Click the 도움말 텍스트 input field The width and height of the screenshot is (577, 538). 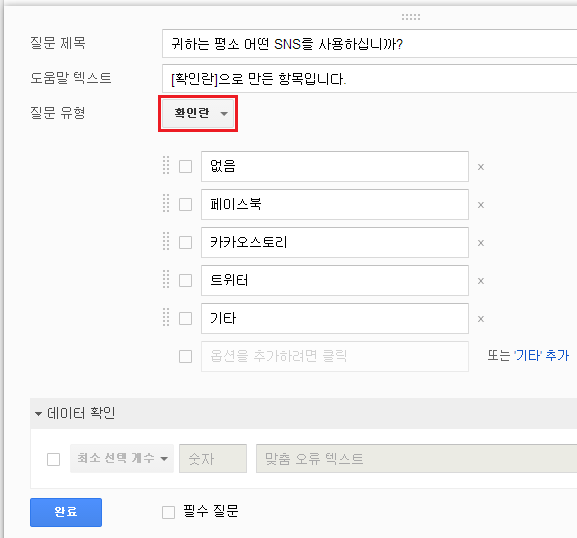pyautogui.click(x=369, y=78)
